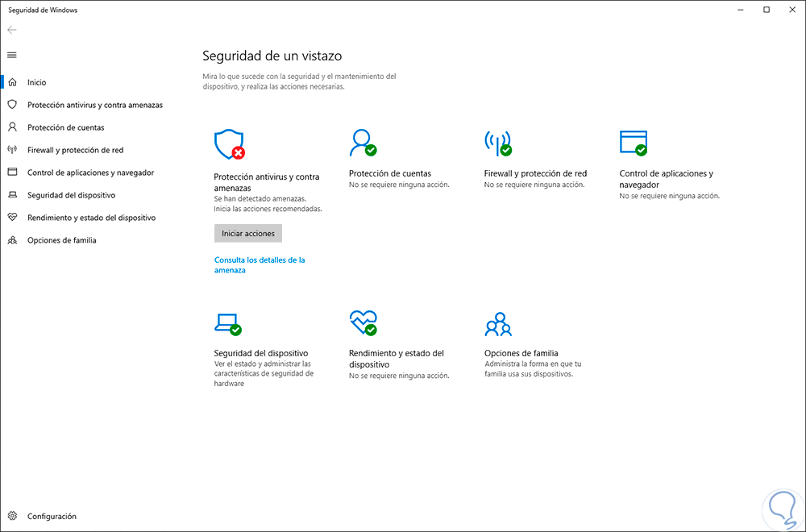Click the back arrow icon
Viewport: 806px width, 532px height.
[12, 30]
